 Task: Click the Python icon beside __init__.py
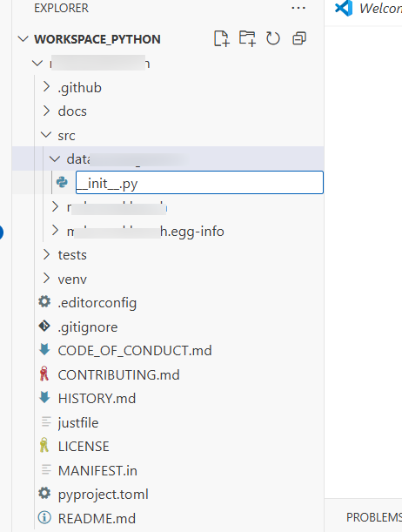tap(62, 183)
